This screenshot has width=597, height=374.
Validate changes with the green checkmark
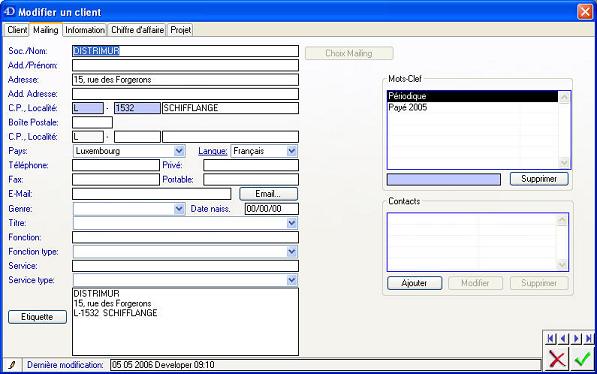582,359
